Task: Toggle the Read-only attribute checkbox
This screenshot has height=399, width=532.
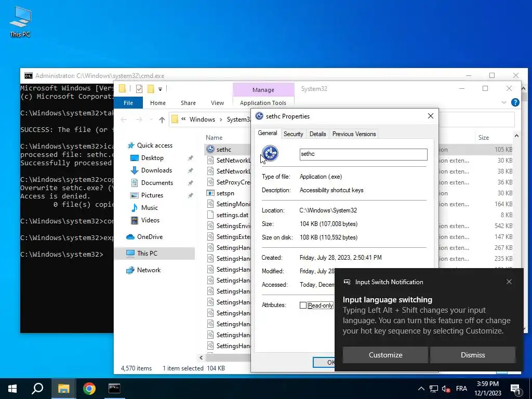Action: coord(303,305)
